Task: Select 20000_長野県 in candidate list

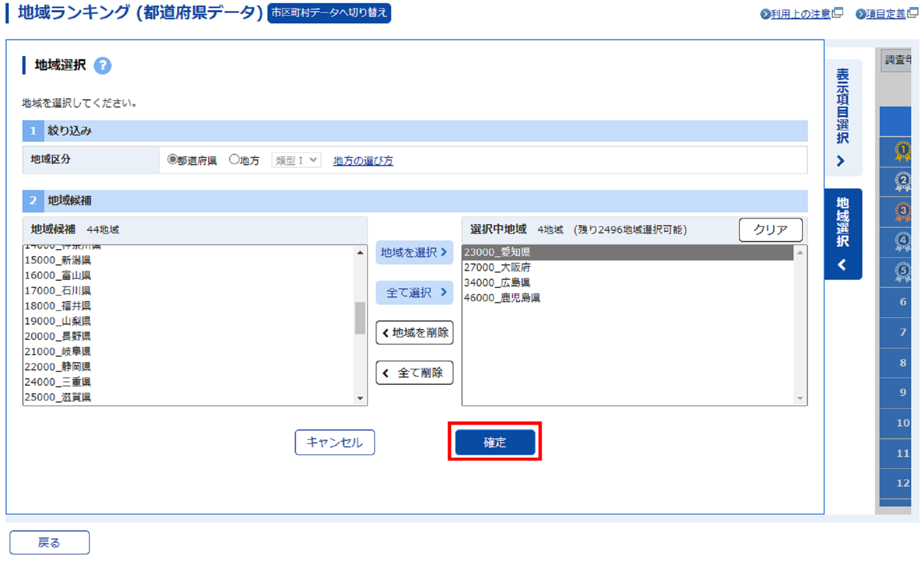Action: [188, 336]
